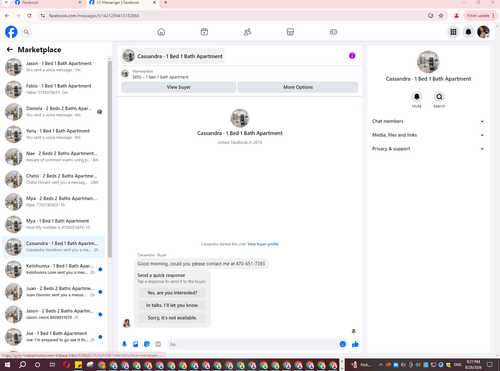Send quick reply In talks. I'll let you know.
Viewport: 500px width, 371px height.
(x=172, y=305)
